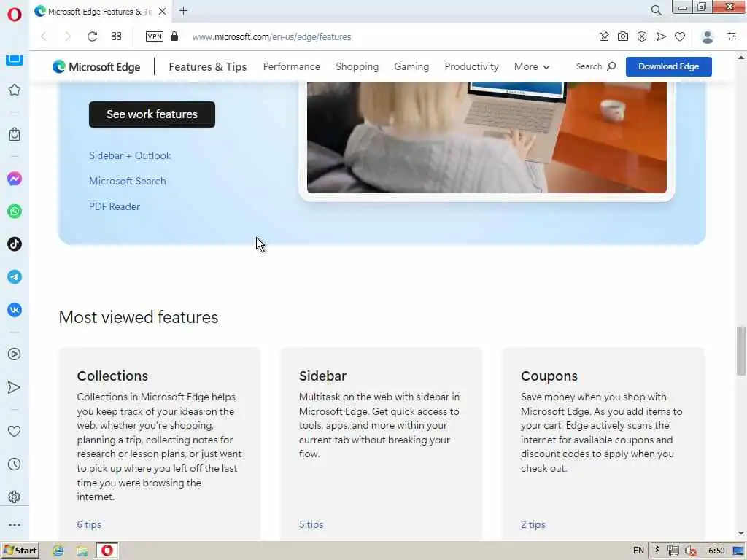Open Settings gear in Opera sidebar
747x560 pixels.
[x=15, y=497]
